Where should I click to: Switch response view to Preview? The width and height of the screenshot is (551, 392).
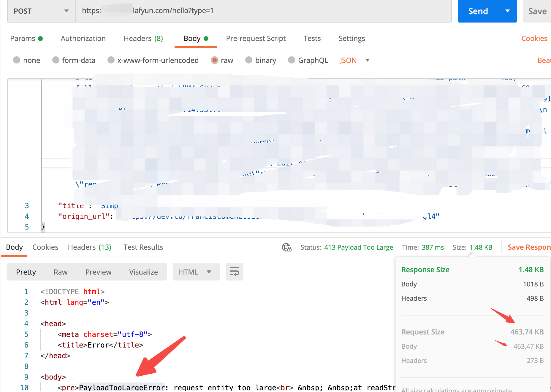[x=99, y=272]
